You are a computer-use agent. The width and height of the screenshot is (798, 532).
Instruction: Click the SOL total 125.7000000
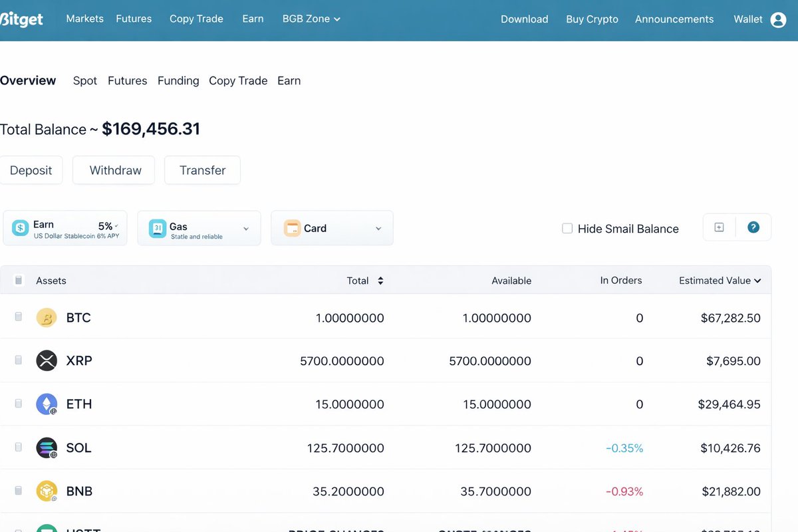coord(346,448)
